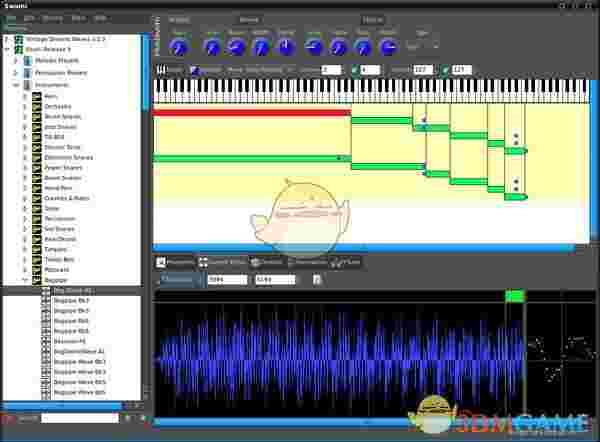Image resolution: width=600 pixels, height=442 pixels.
Task: Click the Pizzicato instrument icon
Action: click(37, 270)
